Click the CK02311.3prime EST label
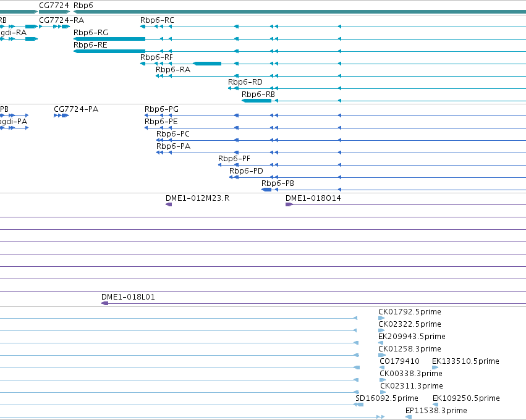 coord(411,387)
